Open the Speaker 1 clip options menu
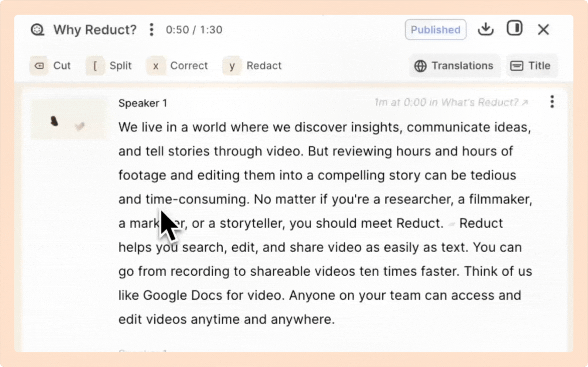Image resolution: width=588 pixels, height=367 pixels. (552, 102)
